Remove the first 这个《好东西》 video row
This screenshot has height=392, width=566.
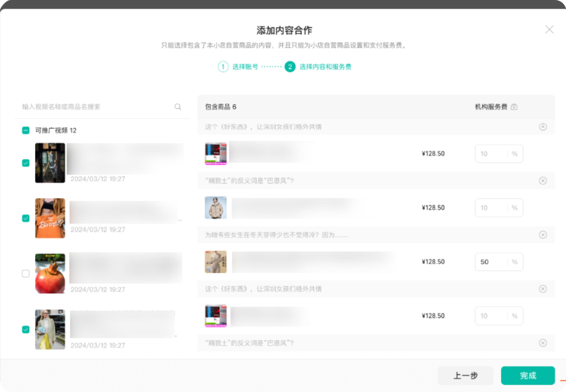(543, 127)
